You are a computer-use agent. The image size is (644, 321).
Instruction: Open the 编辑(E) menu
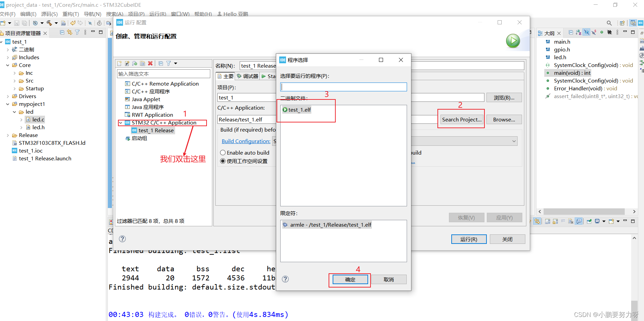coord(28,14)
